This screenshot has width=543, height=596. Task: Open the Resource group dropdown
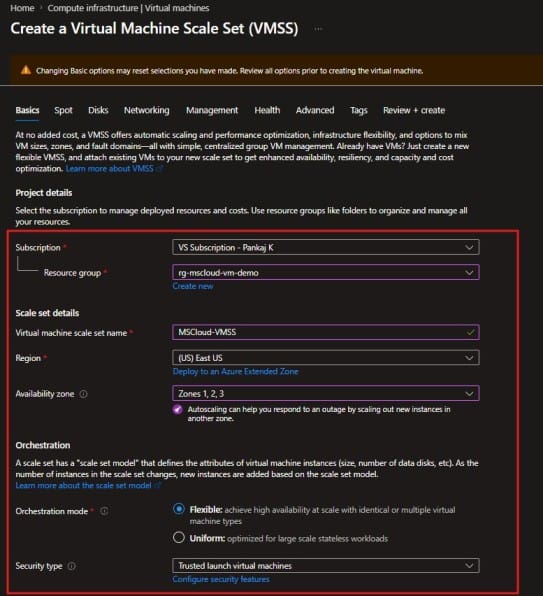coord(326,273)
